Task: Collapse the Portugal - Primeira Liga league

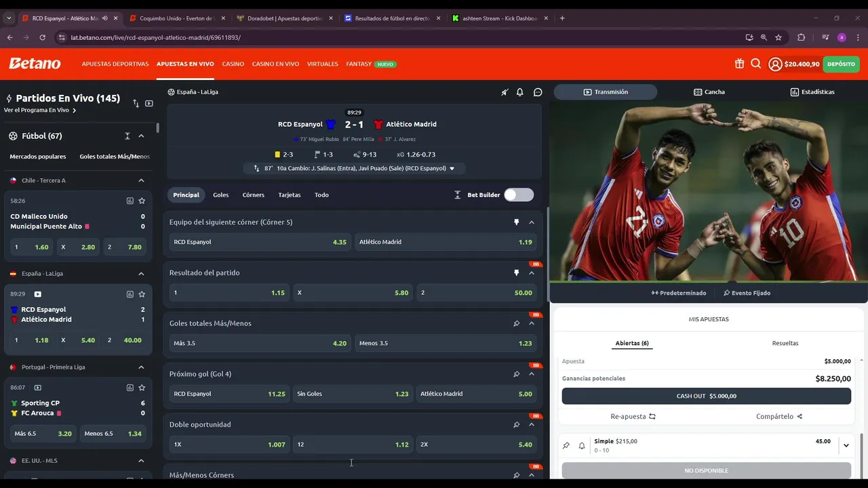Action: 141,367
